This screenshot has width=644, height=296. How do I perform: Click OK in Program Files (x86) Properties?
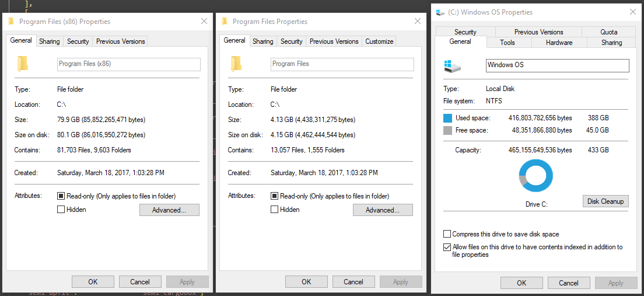pyautogui.click(x=93, y=281)
